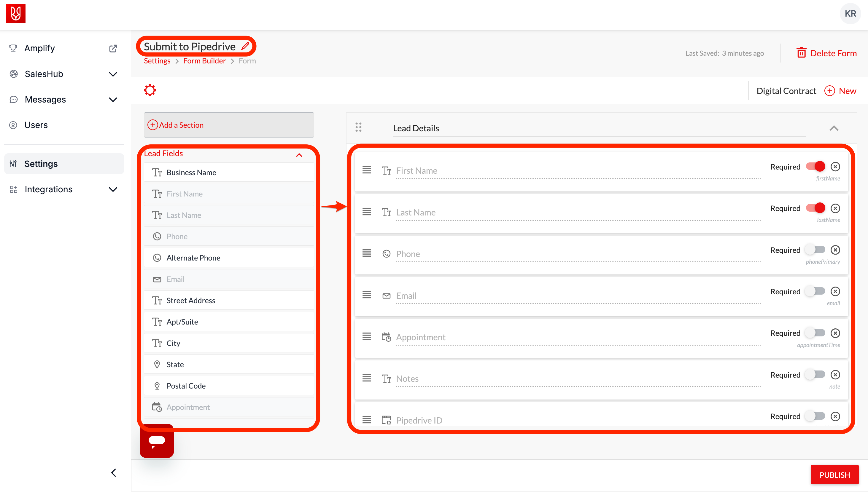Collapse the Lead Fields list
This screenshot has height=492, width=868.
299,155
